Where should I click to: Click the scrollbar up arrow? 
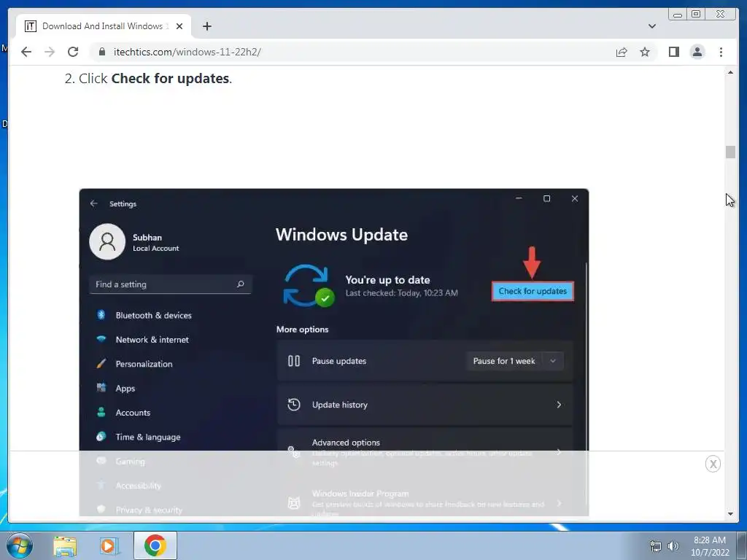[x=730, y=72]
